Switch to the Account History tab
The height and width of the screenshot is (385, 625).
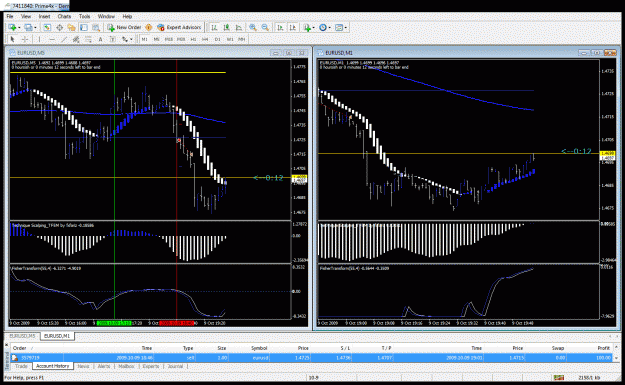pyautogui.click(x=53, y=366)
